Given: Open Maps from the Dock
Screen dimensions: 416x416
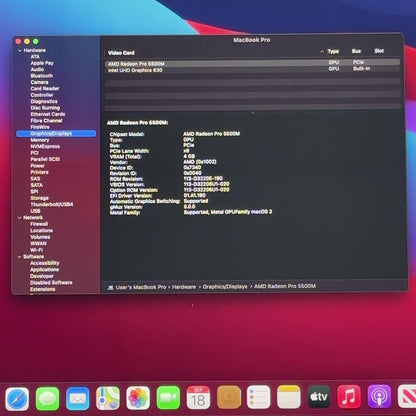Looking at the screenshot, I should click(x=108, y=398).
